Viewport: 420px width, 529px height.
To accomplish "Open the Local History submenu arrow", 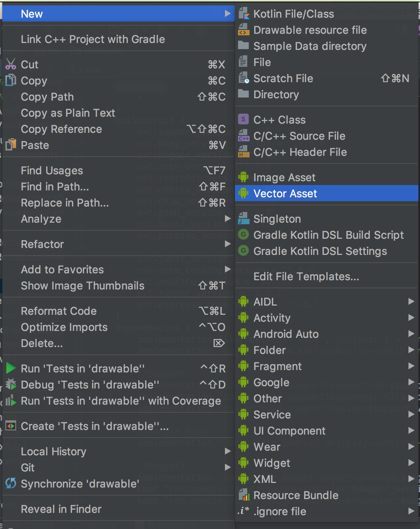I will click(228, 451).
